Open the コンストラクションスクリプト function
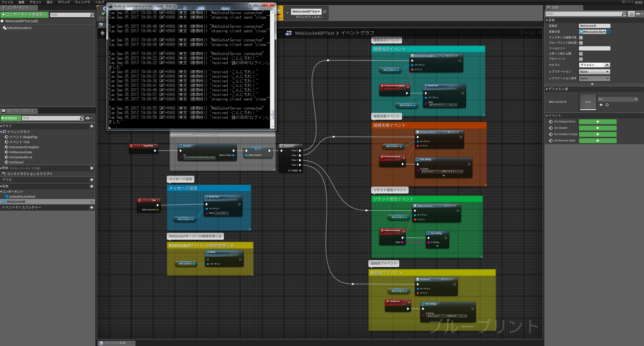This screenshot has height=346, width=644. click(30, 174)
